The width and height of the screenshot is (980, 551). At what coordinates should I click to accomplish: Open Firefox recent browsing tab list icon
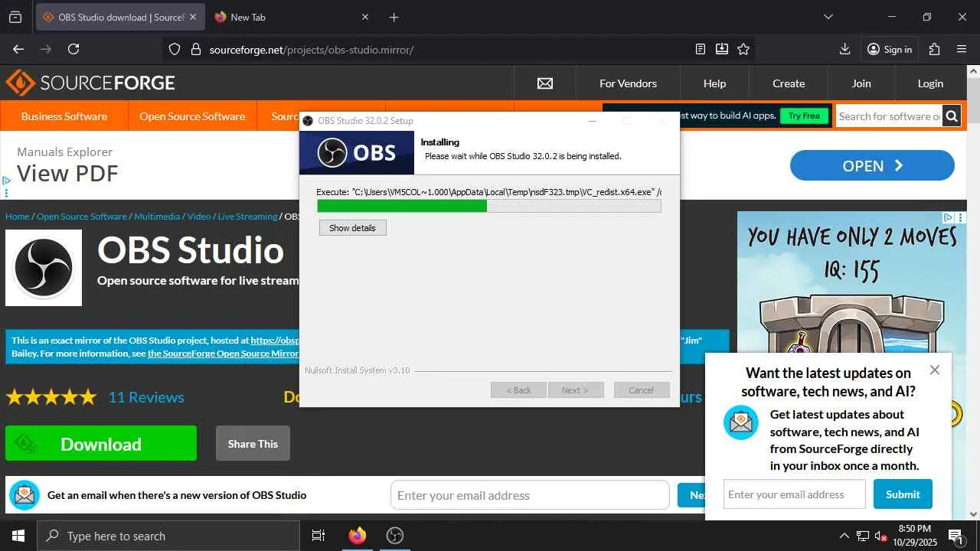pos(15,17)
